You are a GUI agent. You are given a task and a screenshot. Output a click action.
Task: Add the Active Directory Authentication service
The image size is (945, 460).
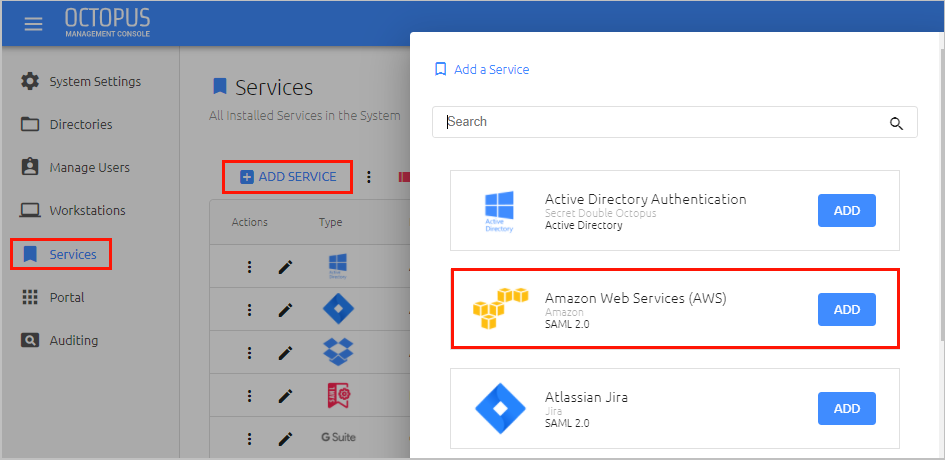click(846, 210)
